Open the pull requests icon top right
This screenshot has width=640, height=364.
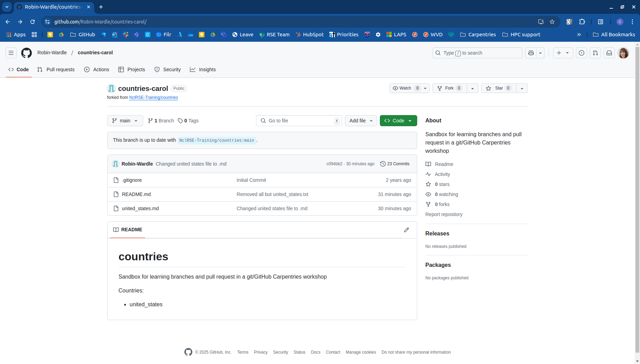tap(596, 53)
